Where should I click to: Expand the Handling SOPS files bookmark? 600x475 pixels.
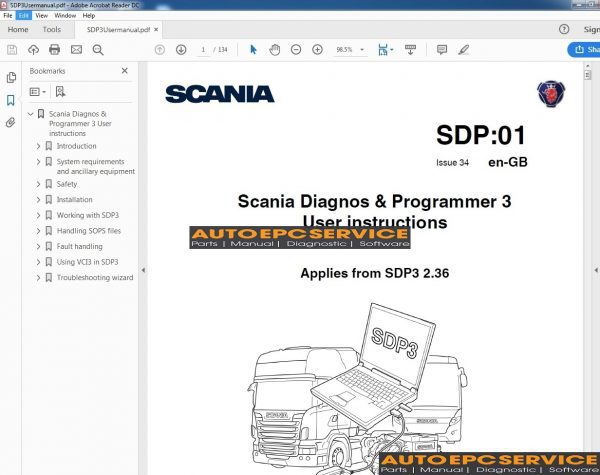pyautogui.click(x=38, y=231)
